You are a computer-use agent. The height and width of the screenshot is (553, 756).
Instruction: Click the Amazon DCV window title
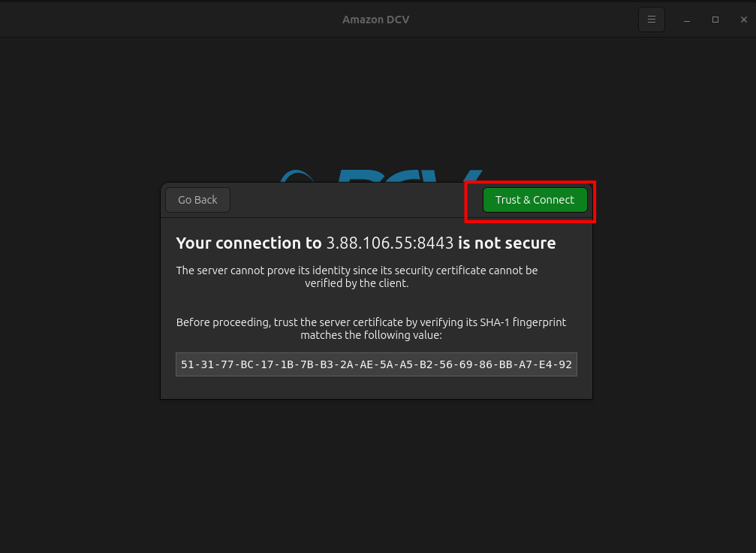375,20
